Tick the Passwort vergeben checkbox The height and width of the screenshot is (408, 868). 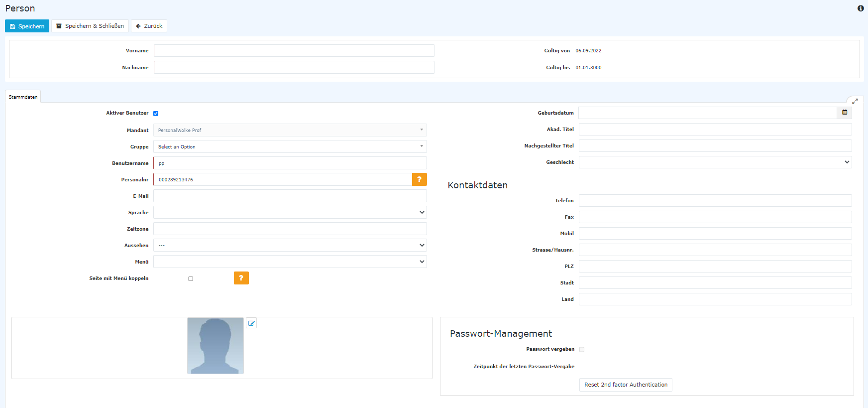coord(582,350)
